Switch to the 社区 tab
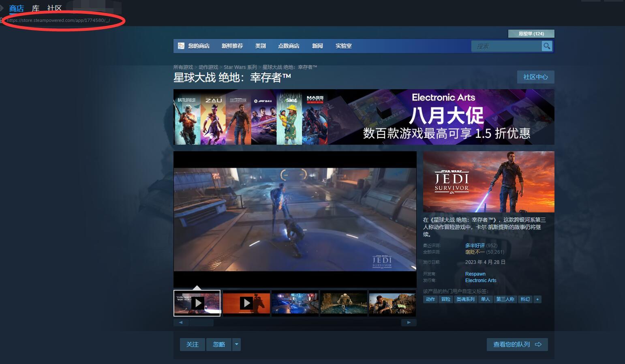This screenshot has height=364, width=625. tap(54, 8)
